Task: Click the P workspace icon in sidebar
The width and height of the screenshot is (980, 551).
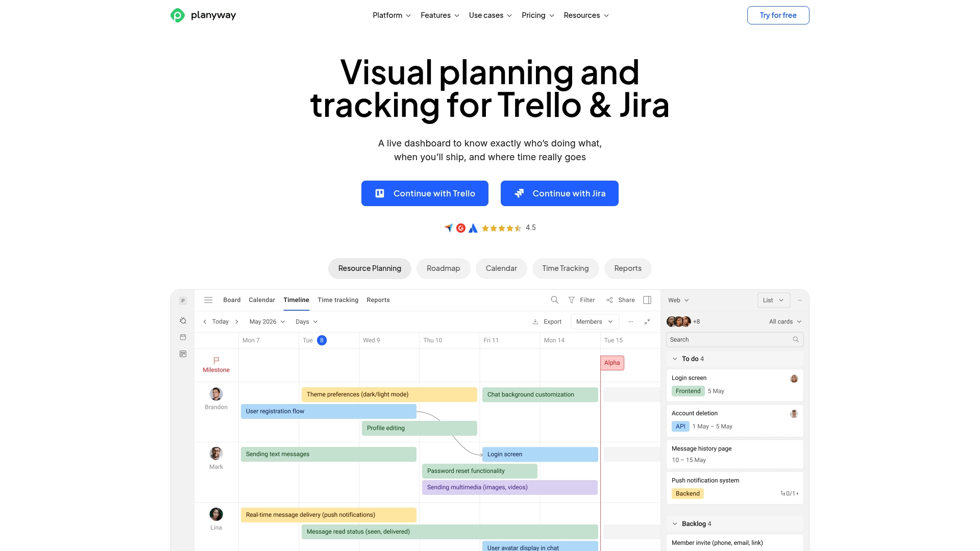Action: pos(183,301)
